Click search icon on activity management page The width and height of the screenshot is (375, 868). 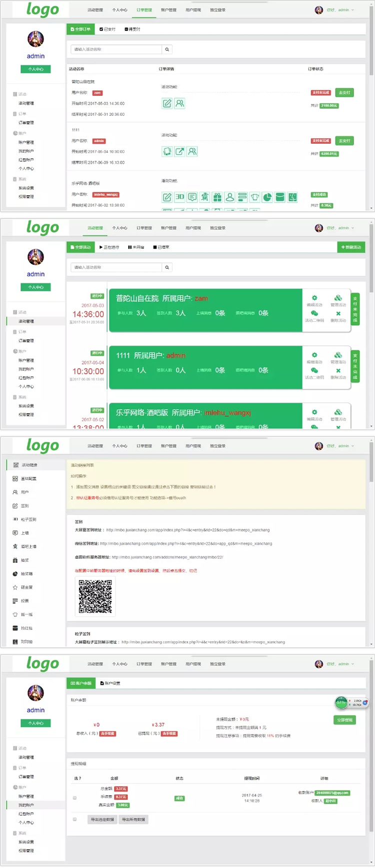click(x=167, y=267)
